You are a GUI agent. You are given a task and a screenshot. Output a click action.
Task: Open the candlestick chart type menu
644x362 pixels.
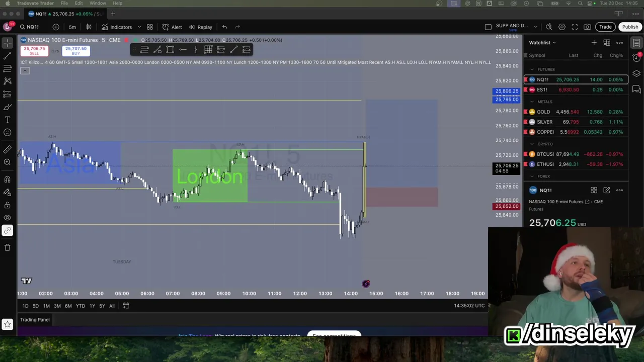[89, 27]
